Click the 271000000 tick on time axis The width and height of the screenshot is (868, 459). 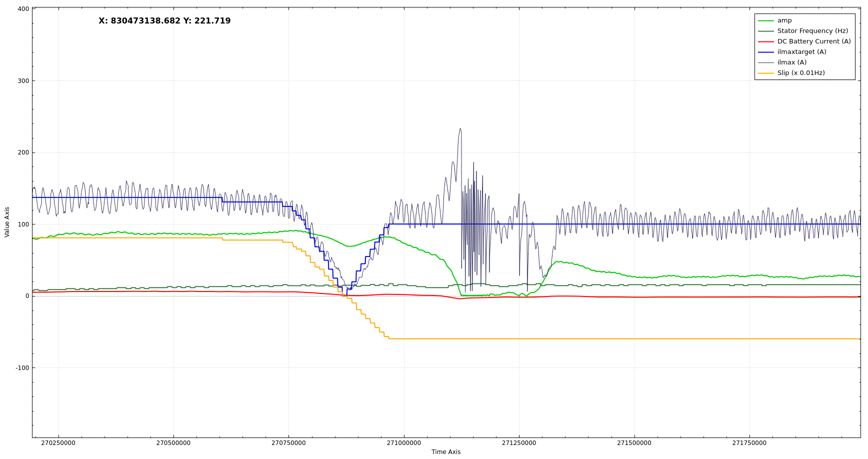point(404,443)
